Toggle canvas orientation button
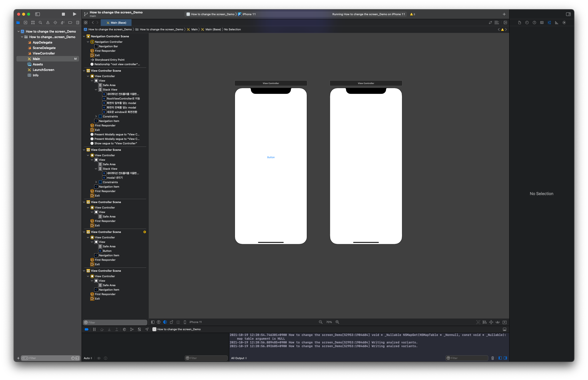The image size is (588, 380). pos(172,322)
